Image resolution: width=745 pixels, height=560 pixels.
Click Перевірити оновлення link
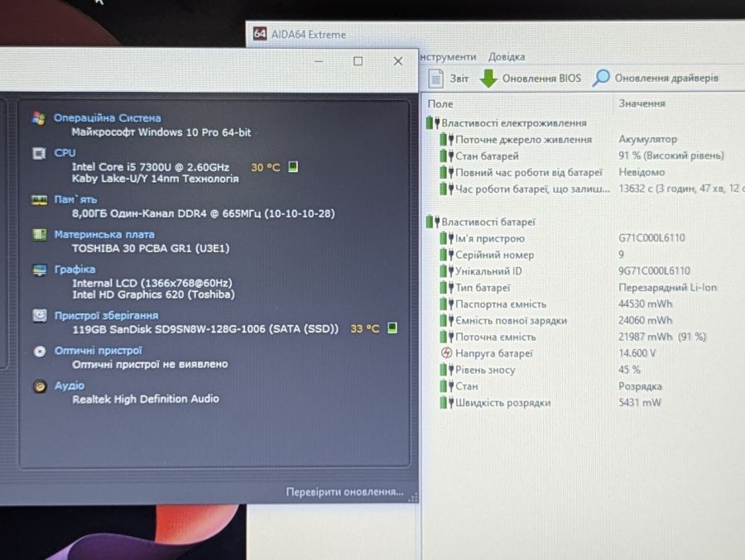click(x=344, y=491)
